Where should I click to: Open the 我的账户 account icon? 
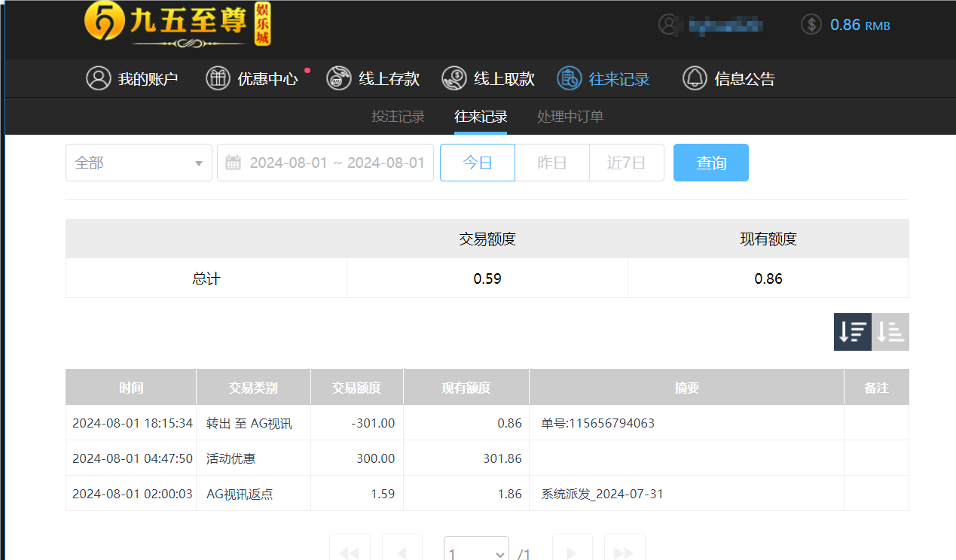point(99,78)
